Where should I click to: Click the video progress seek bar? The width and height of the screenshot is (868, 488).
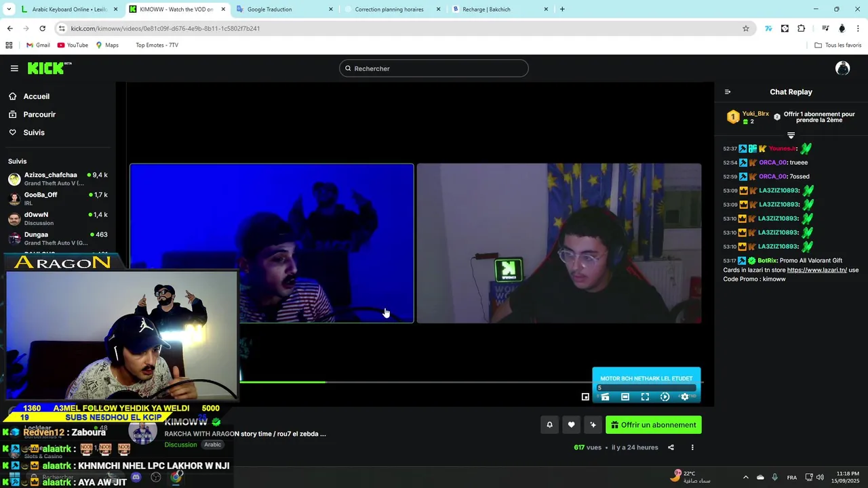pos(414,382)
